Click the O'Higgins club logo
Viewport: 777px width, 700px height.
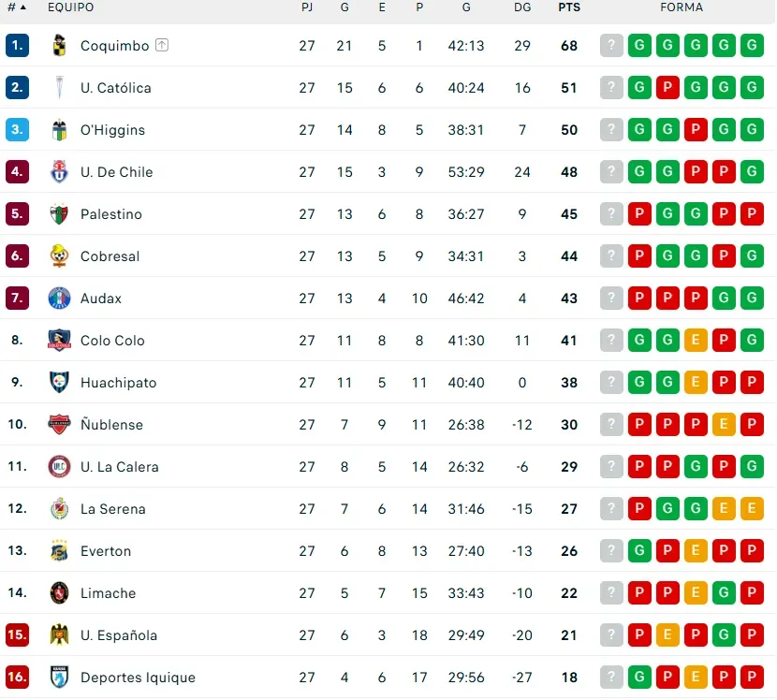coord(59,130)
